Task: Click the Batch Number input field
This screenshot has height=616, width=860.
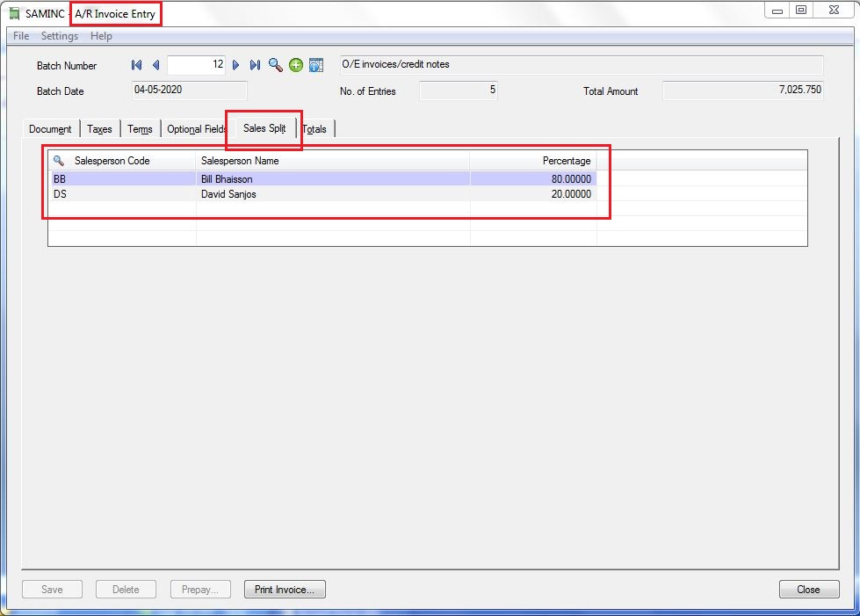Action: pos(197,65)
